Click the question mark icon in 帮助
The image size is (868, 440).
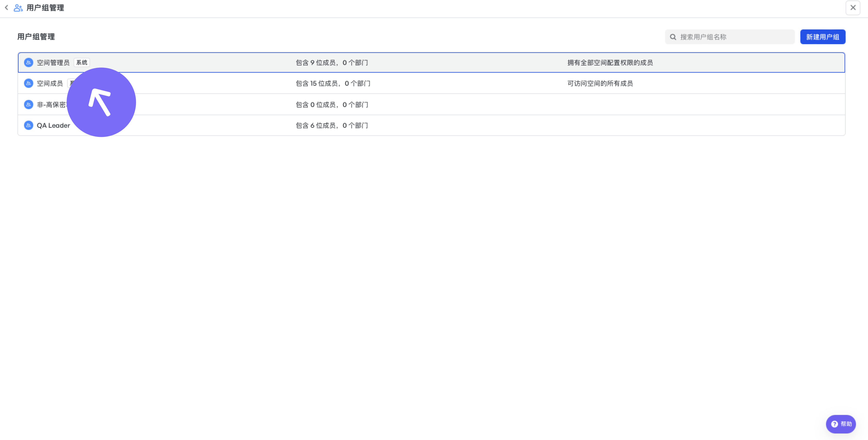coord(834,424)
